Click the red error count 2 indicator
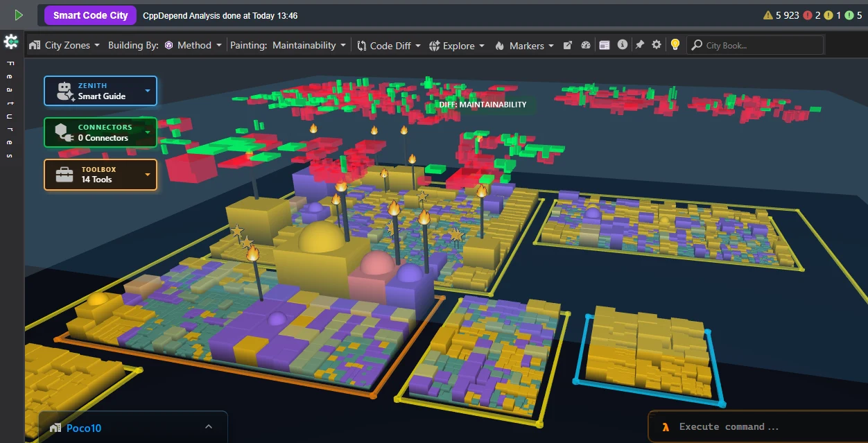Image resolution: width=868 pixels, height=443 pixels. (812, 15)
